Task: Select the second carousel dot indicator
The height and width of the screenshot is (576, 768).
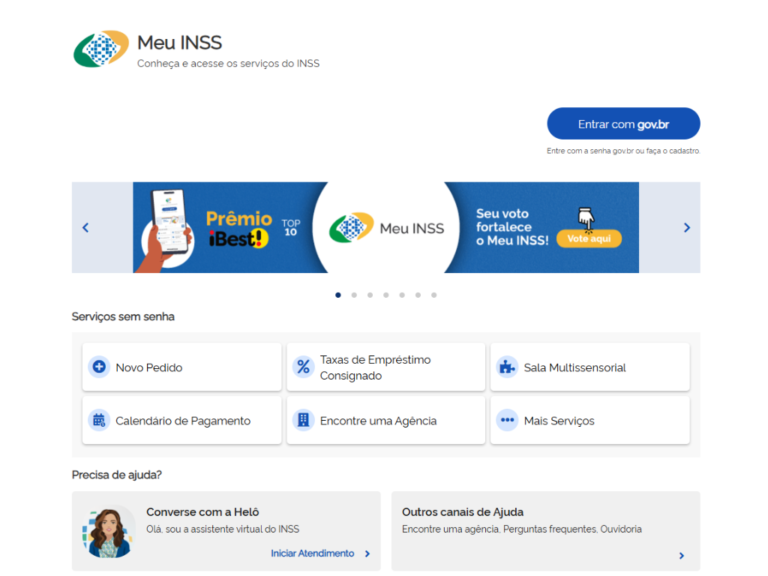Action: [x=354, y=295]
